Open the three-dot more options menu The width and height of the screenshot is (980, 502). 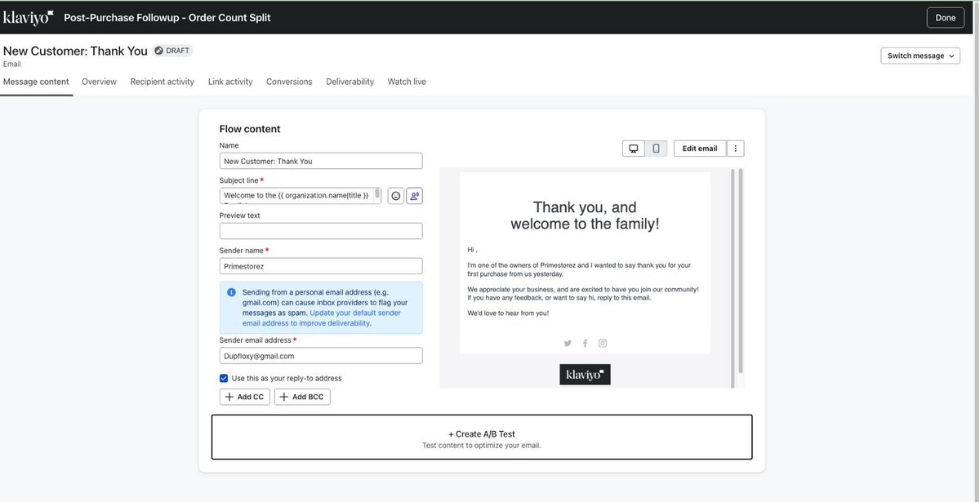(736, 149)
